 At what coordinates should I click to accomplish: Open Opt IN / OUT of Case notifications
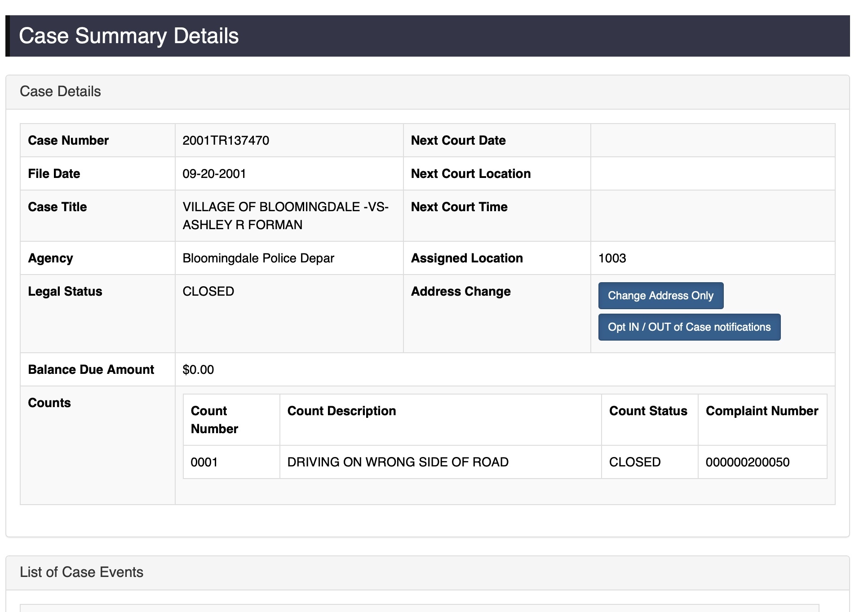689,327
